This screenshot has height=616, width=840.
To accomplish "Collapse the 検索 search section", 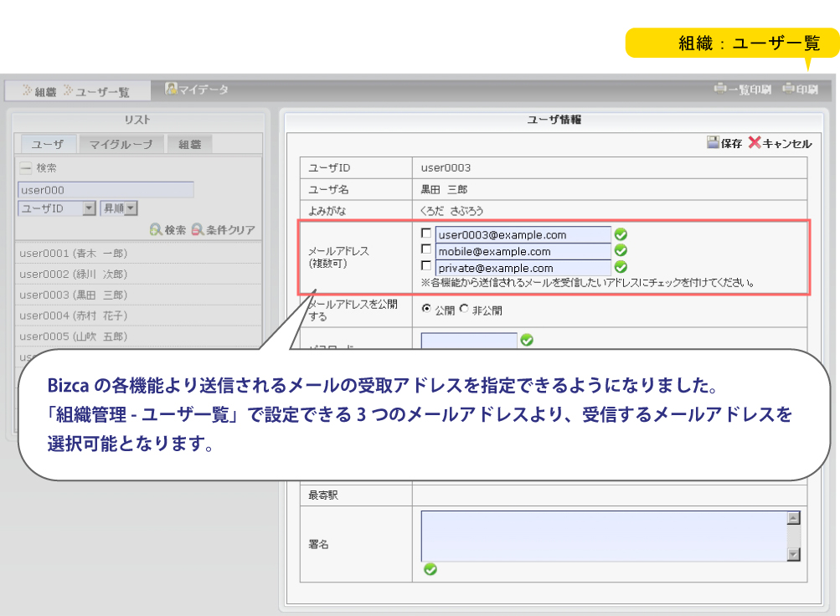I will pyautogui.click(x=26, y=168).
